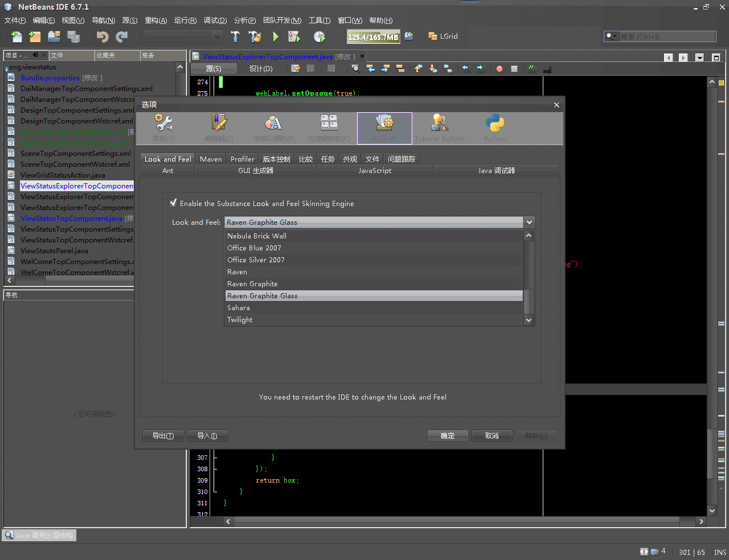Click the skin list's down scroll arrow
The height and width of the screenshot is (560, 729).
pyautogui.click(x=529, y=320)
